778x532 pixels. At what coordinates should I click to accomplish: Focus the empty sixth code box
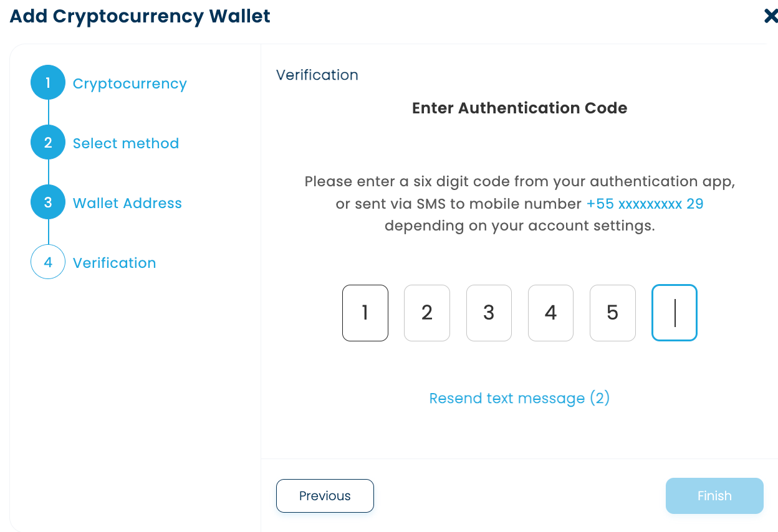click(x=674, y=313)
